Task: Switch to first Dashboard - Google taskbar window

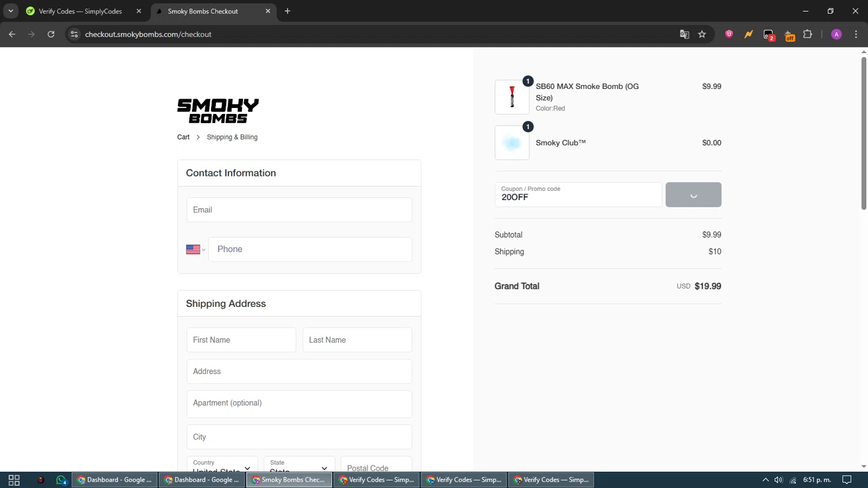Action: [115, 480]
